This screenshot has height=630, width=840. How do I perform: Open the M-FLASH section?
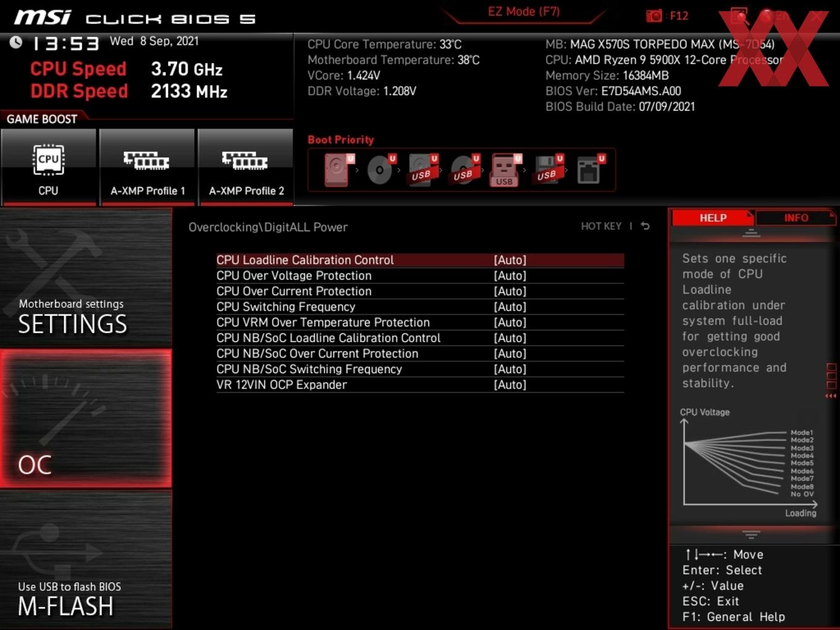86,560
